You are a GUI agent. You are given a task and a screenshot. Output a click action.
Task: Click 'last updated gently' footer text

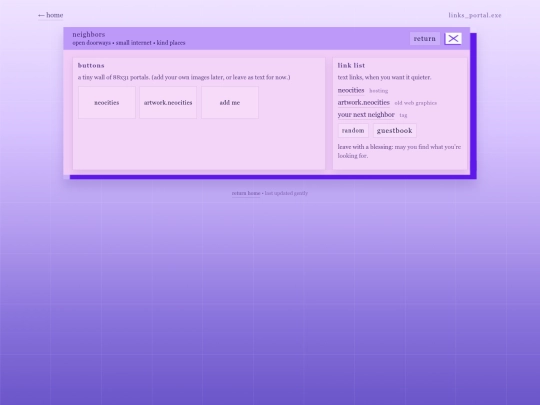click(x=286, y=193)
